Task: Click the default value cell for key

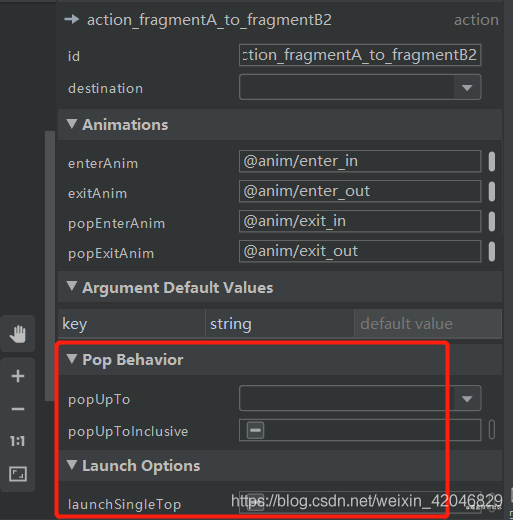Action: click(428, 324)
